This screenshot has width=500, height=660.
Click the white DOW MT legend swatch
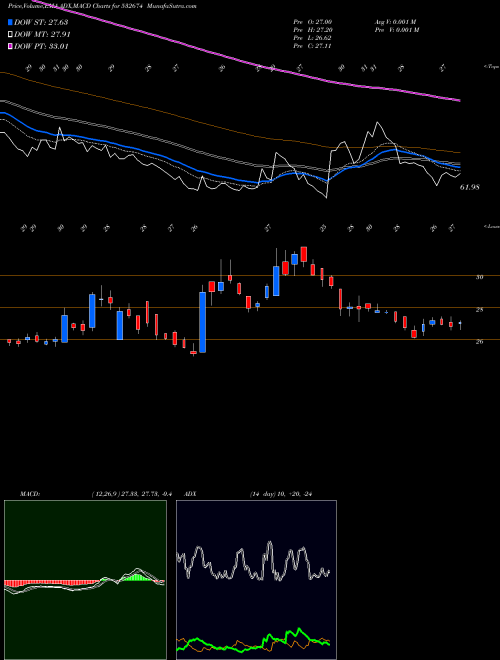(x=10, y=35)
